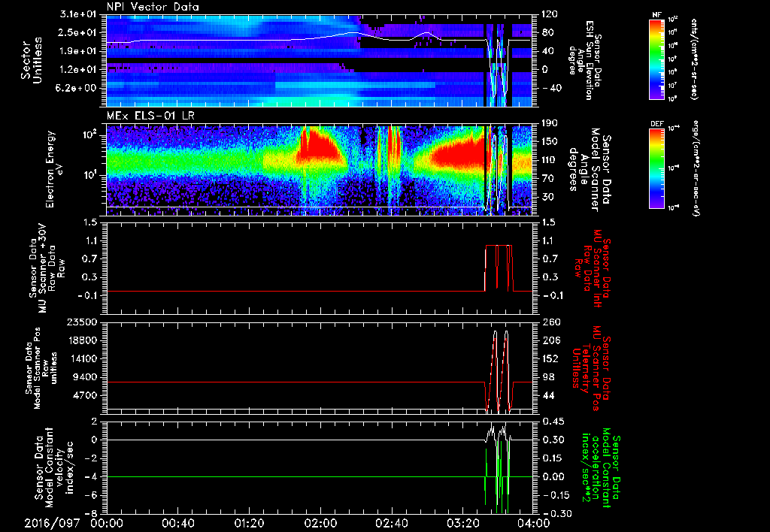Click the '01:20' time tick label
This screenshot has height=532, width=770.
pyautogui.click(x=248, y=523)
